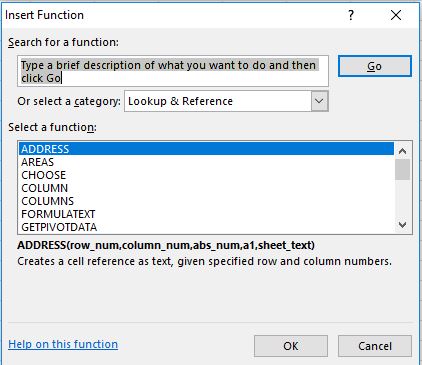422x365 pixels.
Task: Open the category dropdown arrow
Action: coord(319,101)
